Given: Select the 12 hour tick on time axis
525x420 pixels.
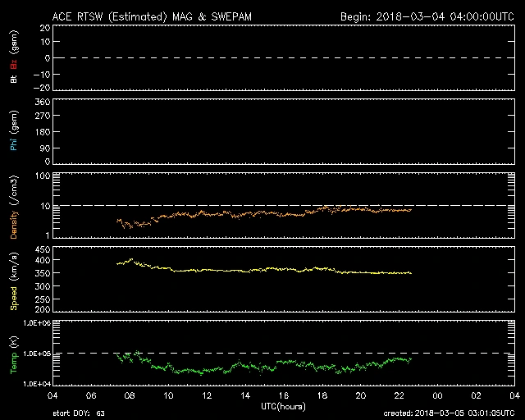Looking at the screenshot, I should (x=207, y=395).
